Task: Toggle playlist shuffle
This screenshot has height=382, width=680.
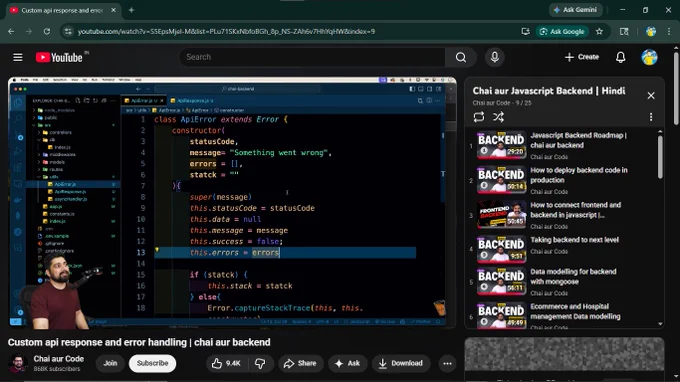Action: coord(498,117)
